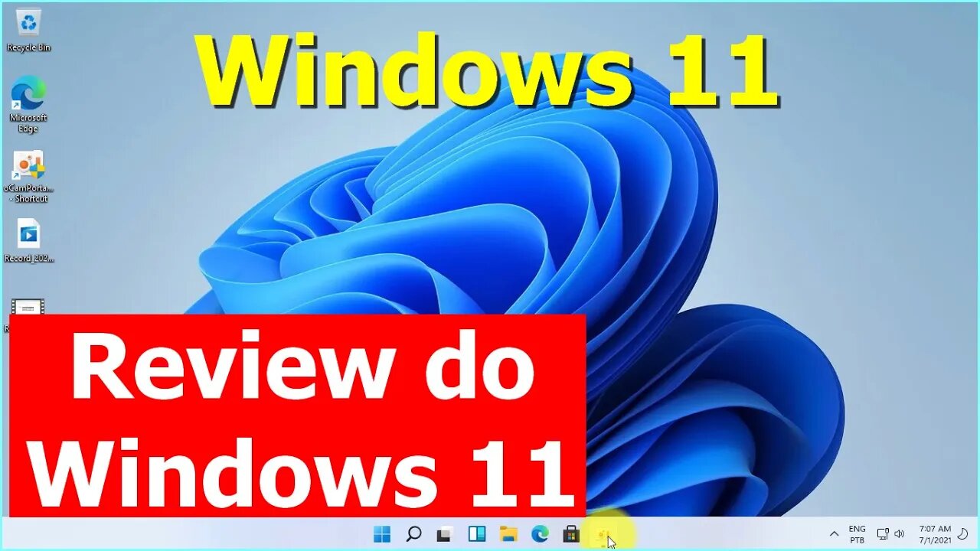
Task: Launch File Explorer from the taskbar
Action: [508, 534]
